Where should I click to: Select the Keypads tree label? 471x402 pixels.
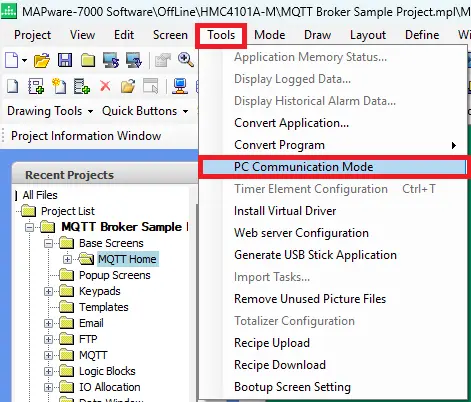click(100, 291)
